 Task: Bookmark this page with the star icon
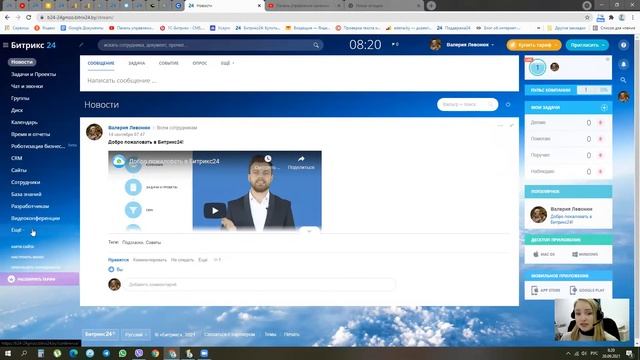click(x=587, y=18)
